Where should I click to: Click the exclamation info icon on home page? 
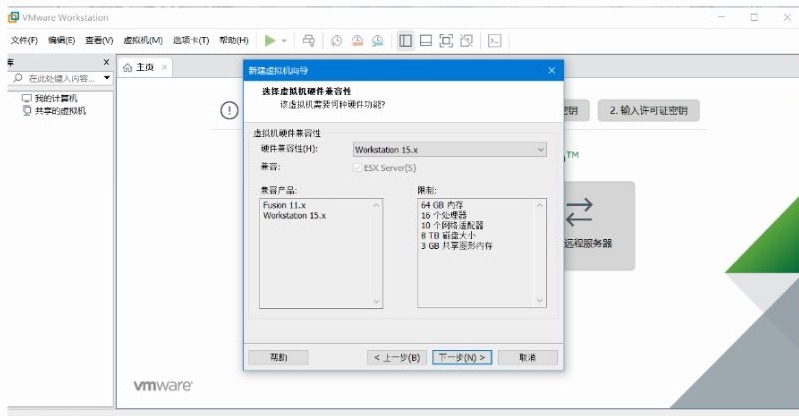[229, 110]
